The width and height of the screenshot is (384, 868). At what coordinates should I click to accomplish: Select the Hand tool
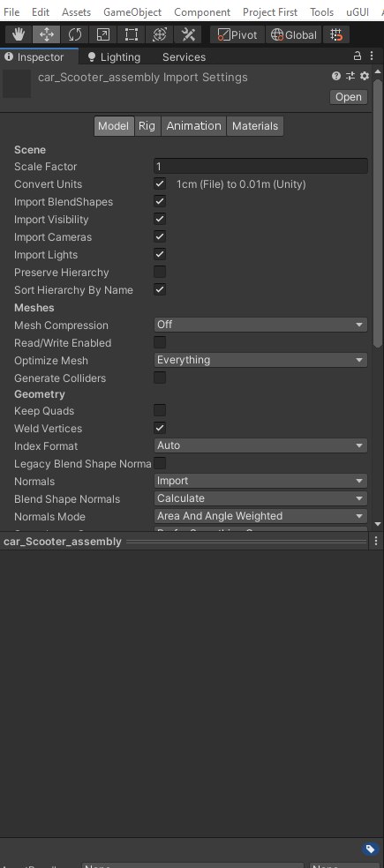[19, 35]
